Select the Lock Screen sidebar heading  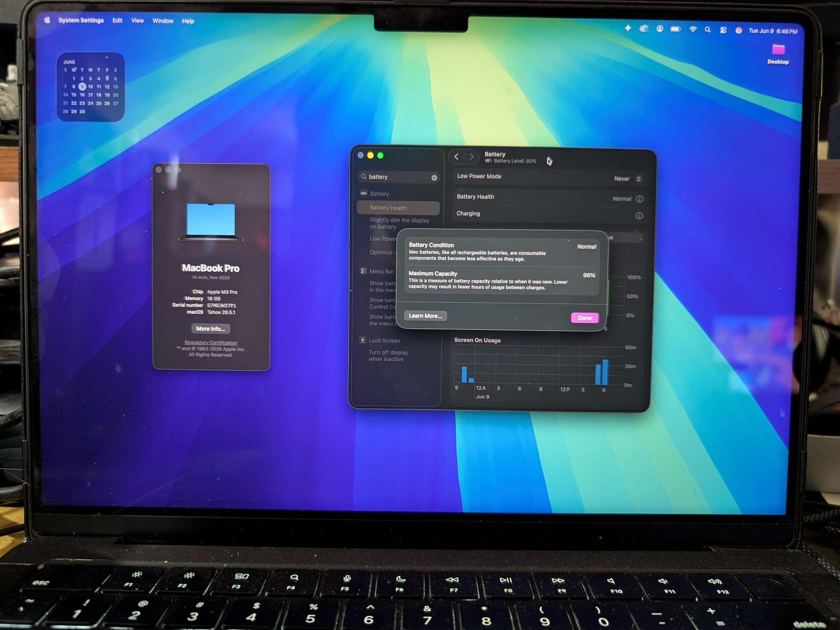(x=384, y=340)
